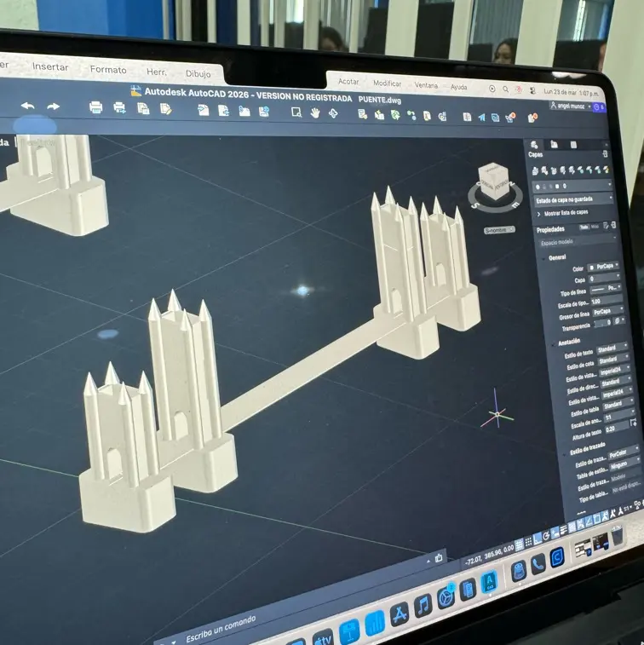Viewport: 644px width, 645px height.
Task: Expand 'Mostrar lista de capas'
Action: click(562, 213)
